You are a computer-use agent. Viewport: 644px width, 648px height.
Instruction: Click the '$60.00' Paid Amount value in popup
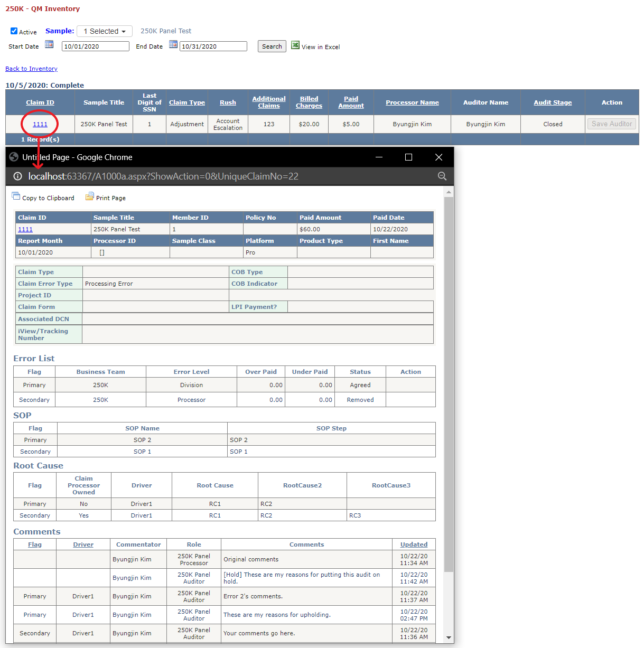click(310, 229)
